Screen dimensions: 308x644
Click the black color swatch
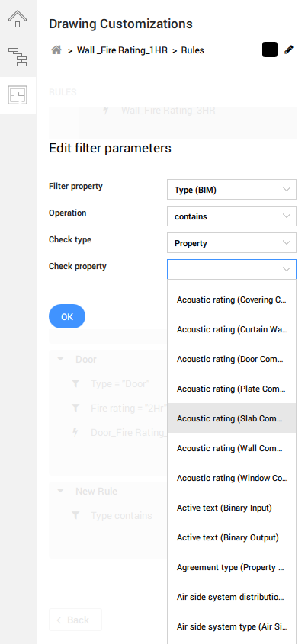[270, 50]
